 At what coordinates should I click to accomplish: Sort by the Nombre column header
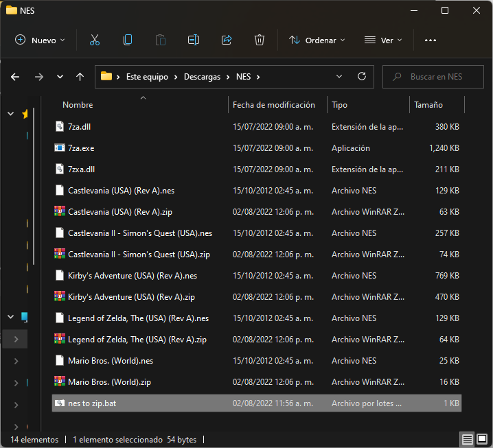click(x=78, y=104)
